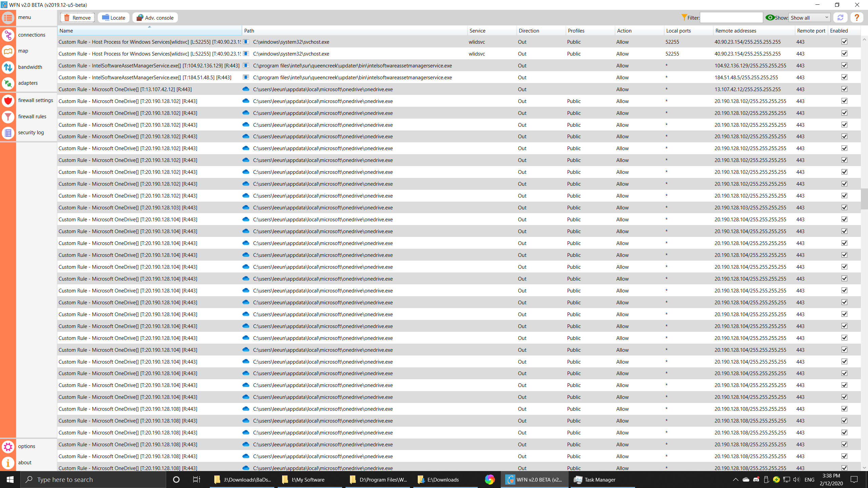868x488 pixels.
Task: Click the Remove button
Action: click(77, 18)
